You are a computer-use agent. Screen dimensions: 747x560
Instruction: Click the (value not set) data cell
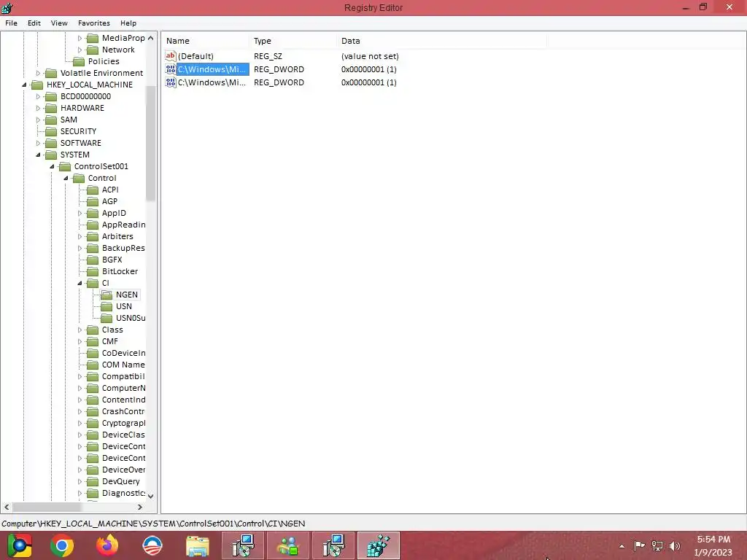pos(370,56)
